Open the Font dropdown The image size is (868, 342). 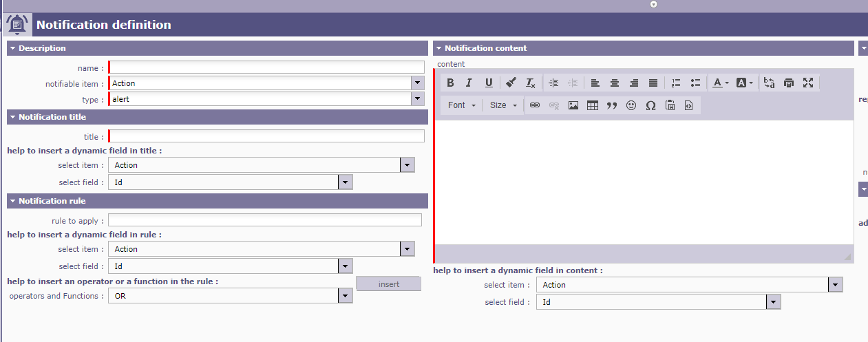(461, 105)
